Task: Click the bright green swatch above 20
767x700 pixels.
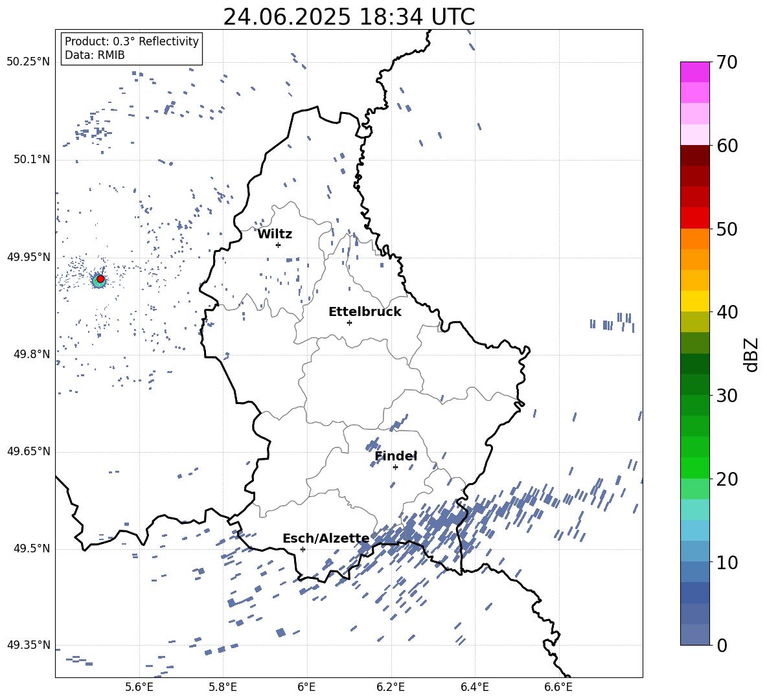Action: pyautogui.click(x=694, y=468)
